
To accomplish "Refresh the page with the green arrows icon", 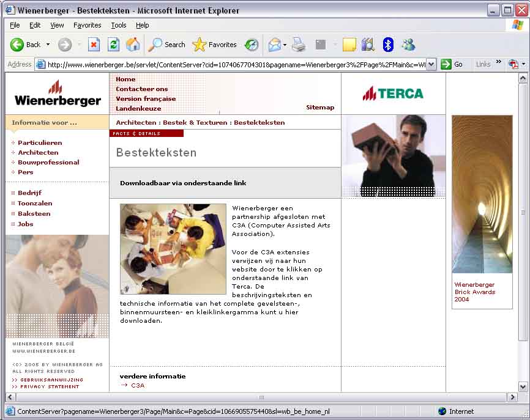I will coord(114,45).
